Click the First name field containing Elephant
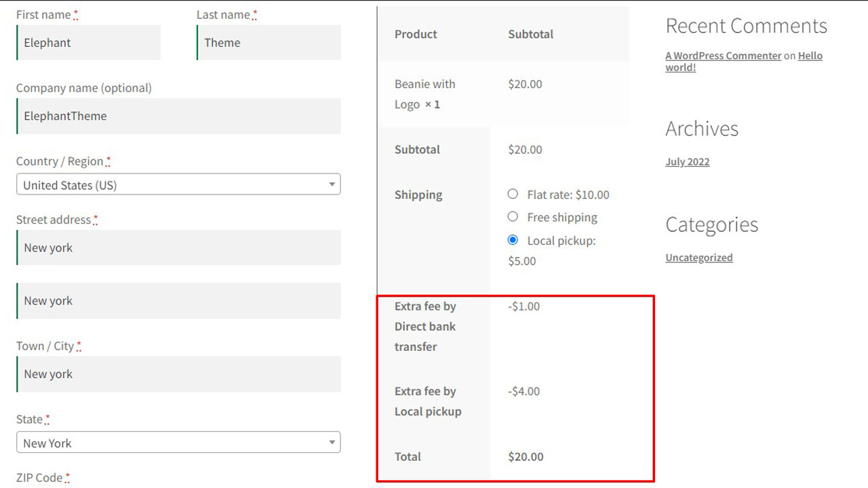Image resolution: width=868 pixels, height=488 pixels. point(89,43)
